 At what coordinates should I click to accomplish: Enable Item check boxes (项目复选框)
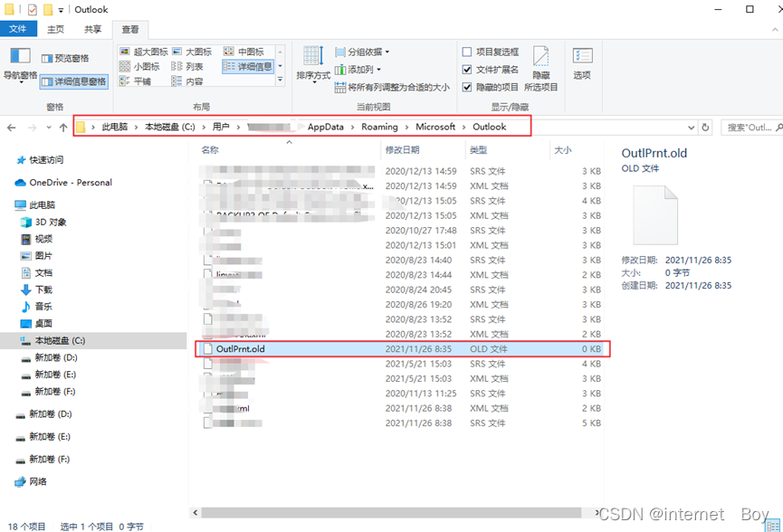[x=467, y=52]
